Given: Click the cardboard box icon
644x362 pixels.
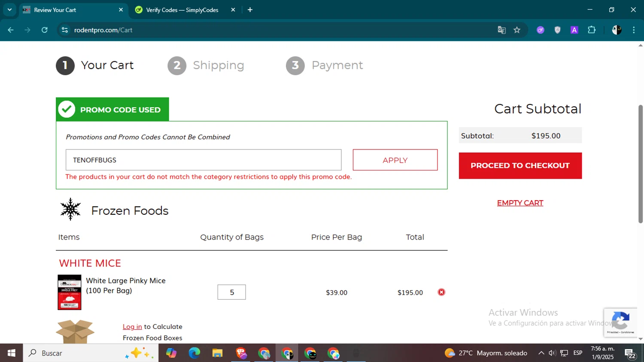Looking at the screenshot, I should 75,331.
